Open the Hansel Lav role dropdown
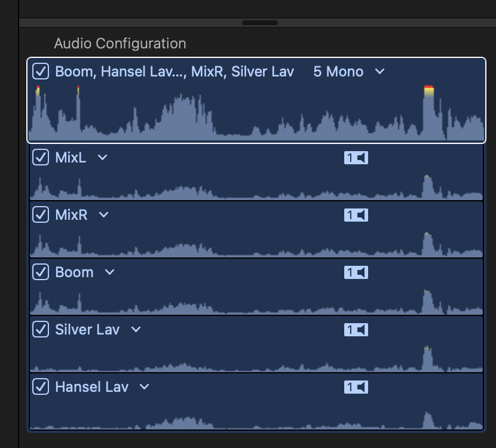496x448 pixels. (x=144, y=387)
